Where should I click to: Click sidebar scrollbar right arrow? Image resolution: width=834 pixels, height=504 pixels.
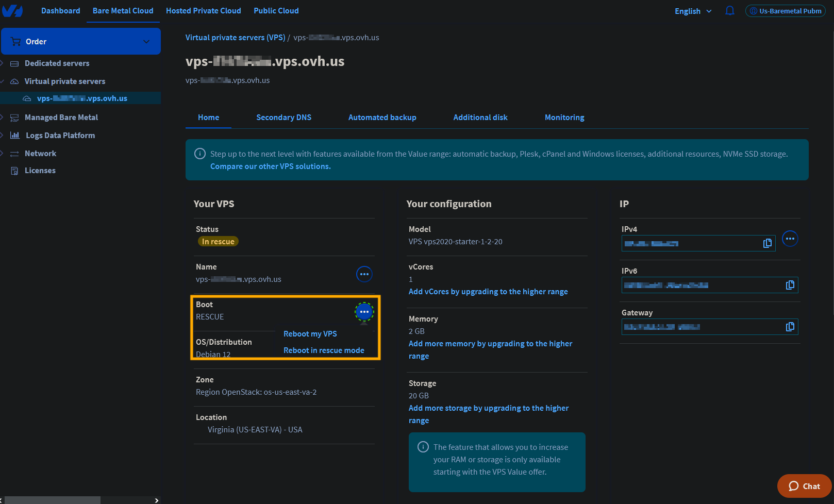pyautogui.click(x=157, y=500)
